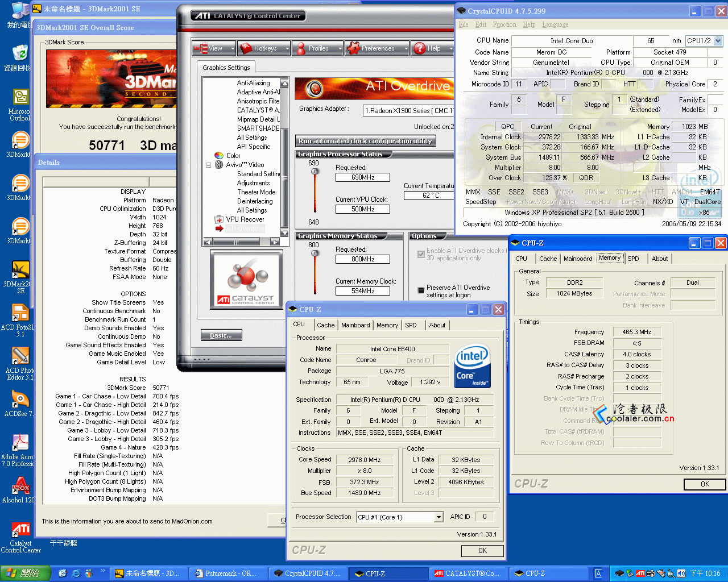Collapse the Avivo Video tree node
728x582 pixels.
pos(209,165)
